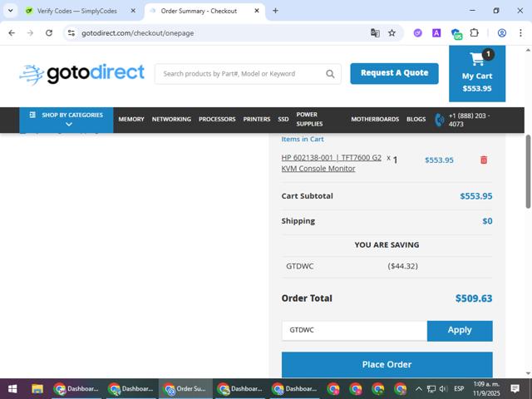Image resolution: width=532 pixels, height=399 pixels.
Task: Open the clock showing 1:09 a. m.
Action: (486, 389)
